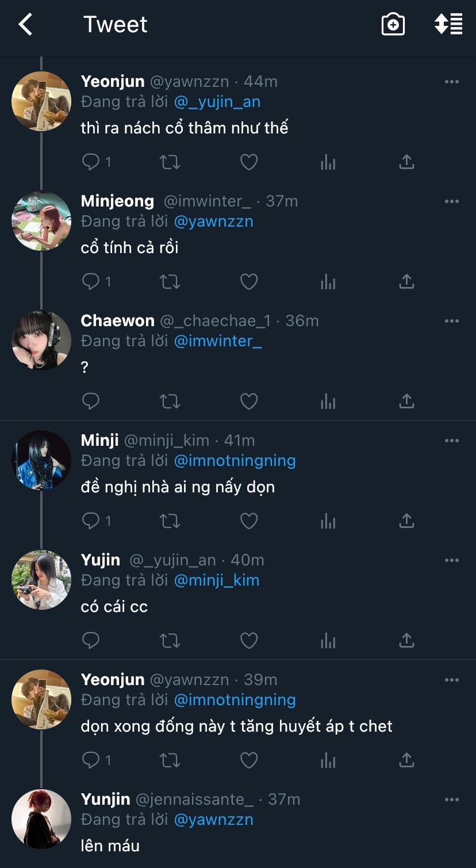Expand the three-dot menu on Yujin's tweet

tap(452, 560)
